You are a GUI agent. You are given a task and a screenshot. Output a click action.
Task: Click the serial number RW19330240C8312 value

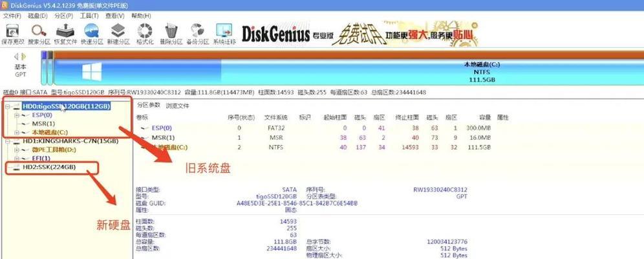click(440, 190)
